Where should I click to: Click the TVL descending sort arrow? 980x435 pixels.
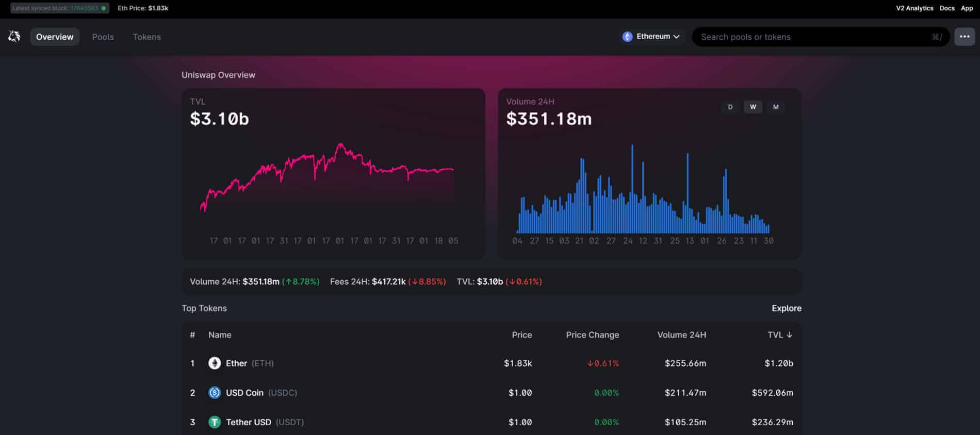(790, 335)
